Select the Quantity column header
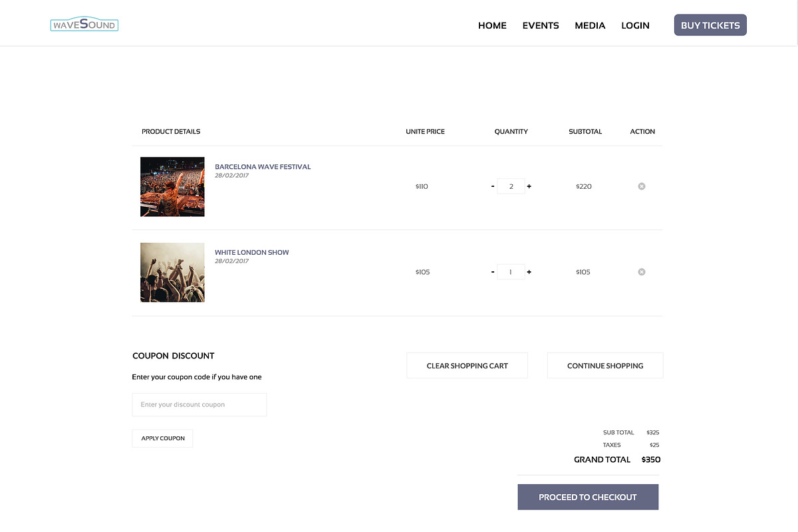 (x=511, y=132)
